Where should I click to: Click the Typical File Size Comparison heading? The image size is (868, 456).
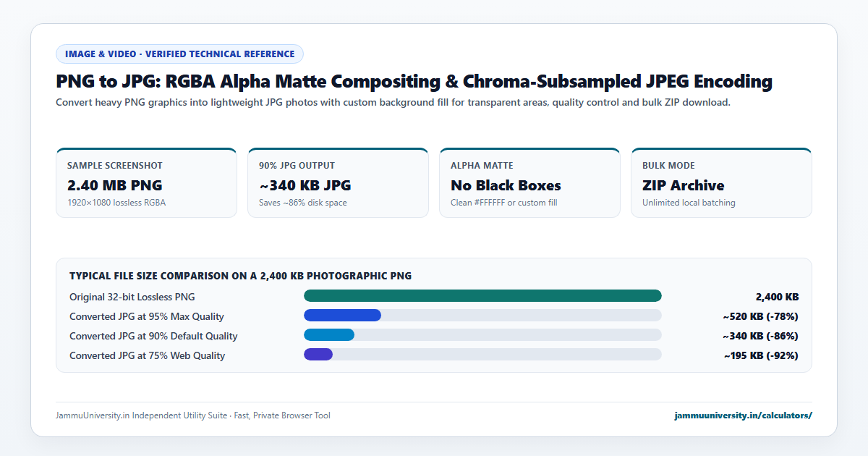point(241,276)
